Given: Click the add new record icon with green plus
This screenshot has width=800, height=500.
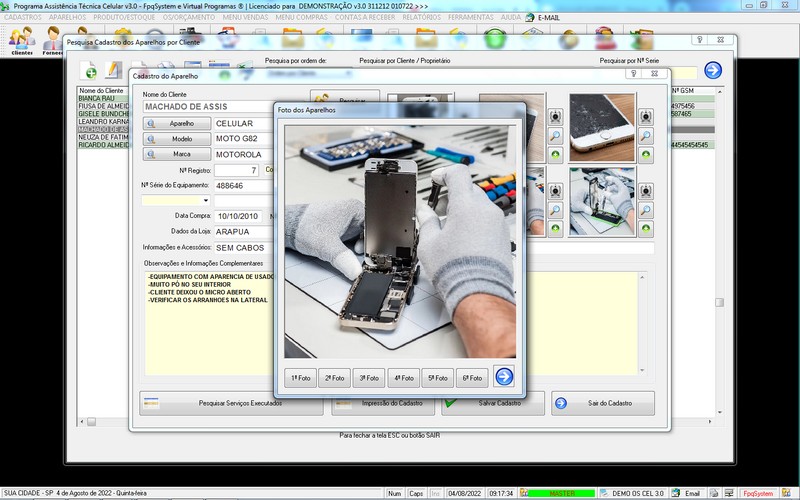Looking at the screenshot, I should 90,71.
